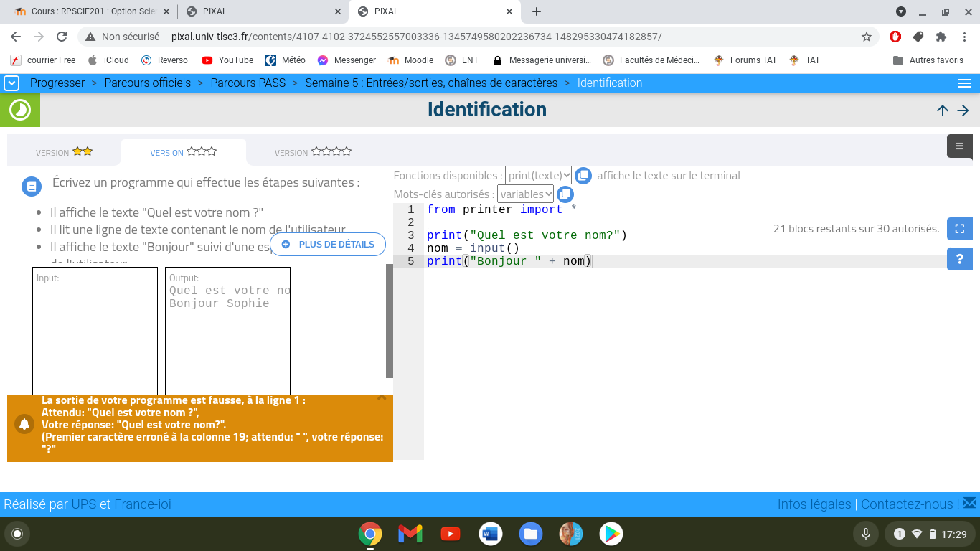Select the two-star version tab
The height and width of the screenshot is (551, 980).
click(x=64, y=152)
